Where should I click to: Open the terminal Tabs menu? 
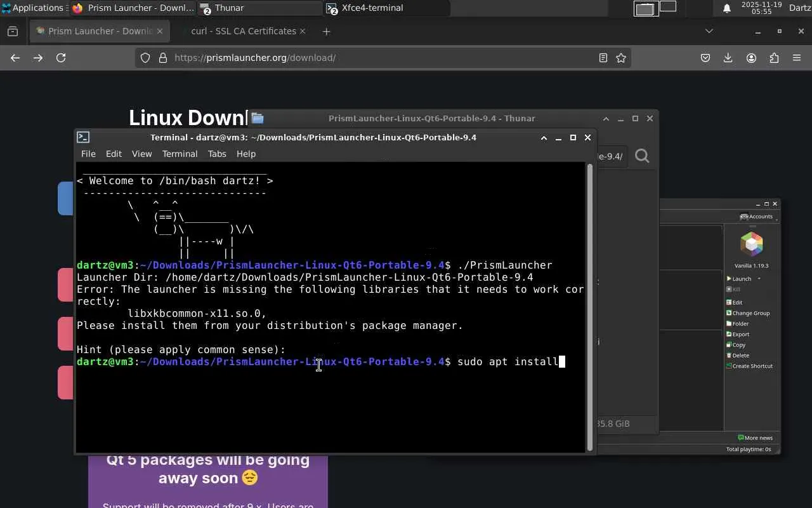[217, 154]
